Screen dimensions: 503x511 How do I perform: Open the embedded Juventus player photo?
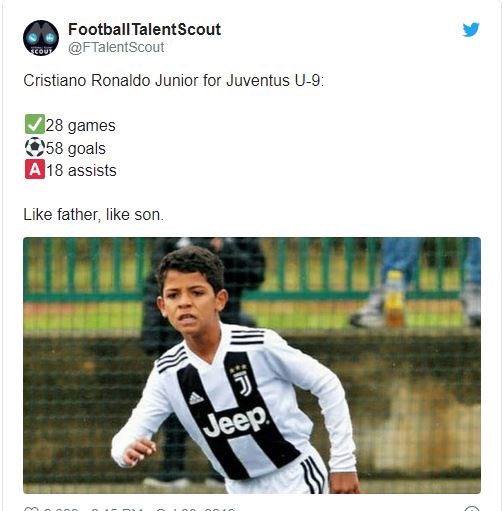tap(252, 365)
